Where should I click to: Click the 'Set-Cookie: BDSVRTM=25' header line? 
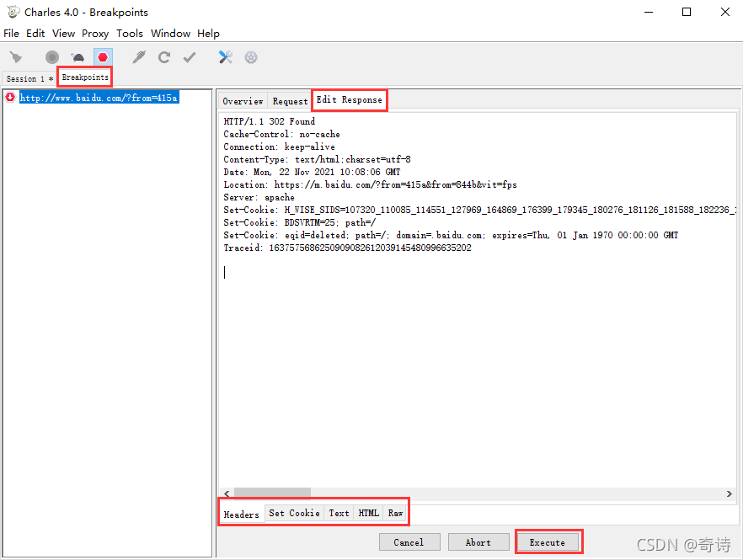300,222
